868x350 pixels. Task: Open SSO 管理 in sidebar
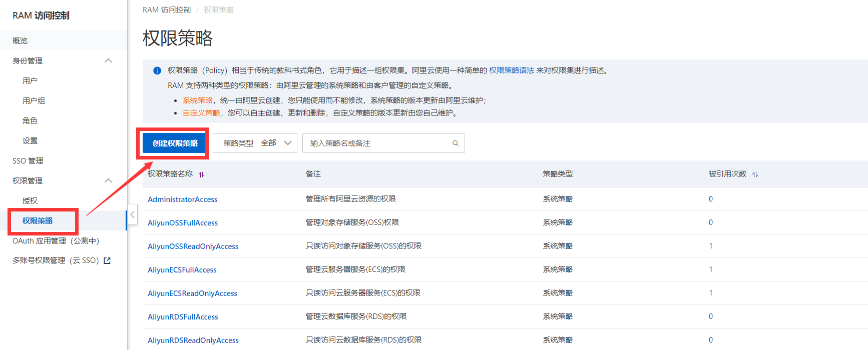coord(28,160)
